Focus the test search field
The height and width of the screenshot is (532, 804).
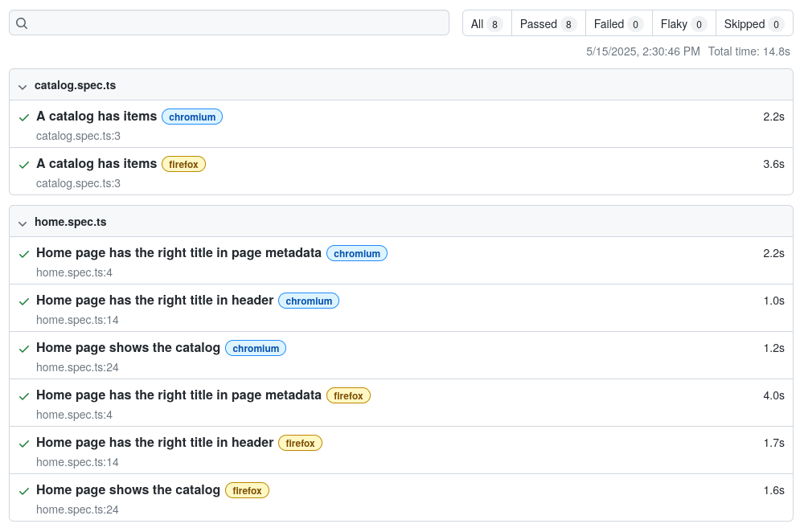pyautogui.click(x=229, y=23)
